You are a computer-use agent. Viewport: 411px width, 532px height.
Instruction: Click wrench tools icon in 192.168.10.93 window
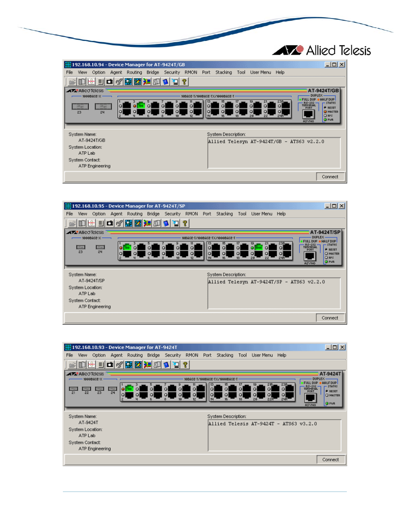[x=120, y=365]
